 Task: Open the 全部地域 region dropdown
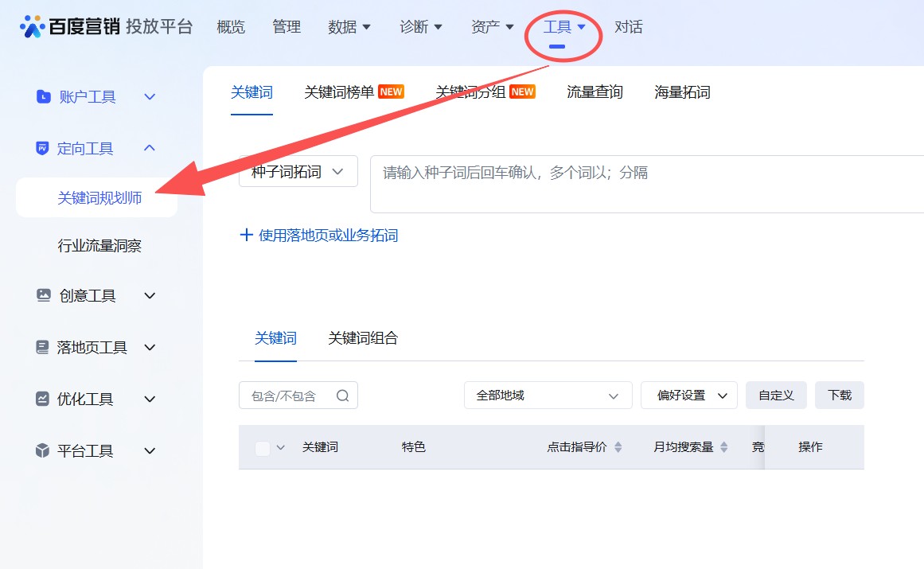coord(548,395)
